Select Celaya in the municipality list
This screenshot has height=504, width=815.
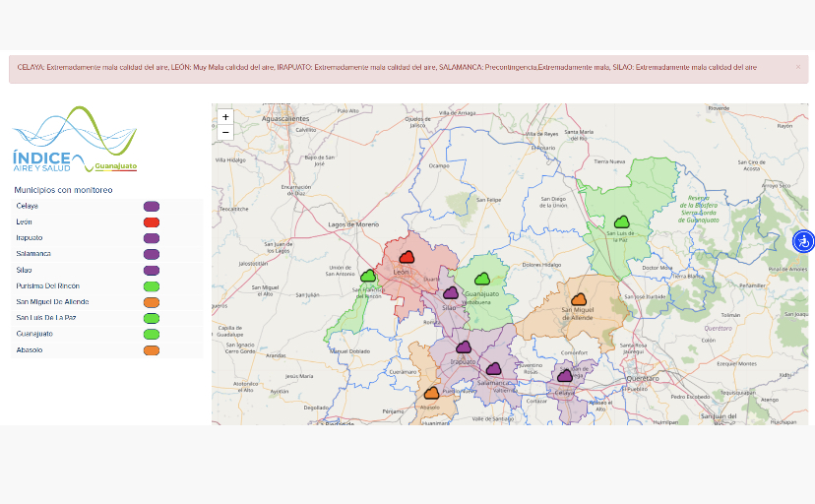[x=28, y=206]
